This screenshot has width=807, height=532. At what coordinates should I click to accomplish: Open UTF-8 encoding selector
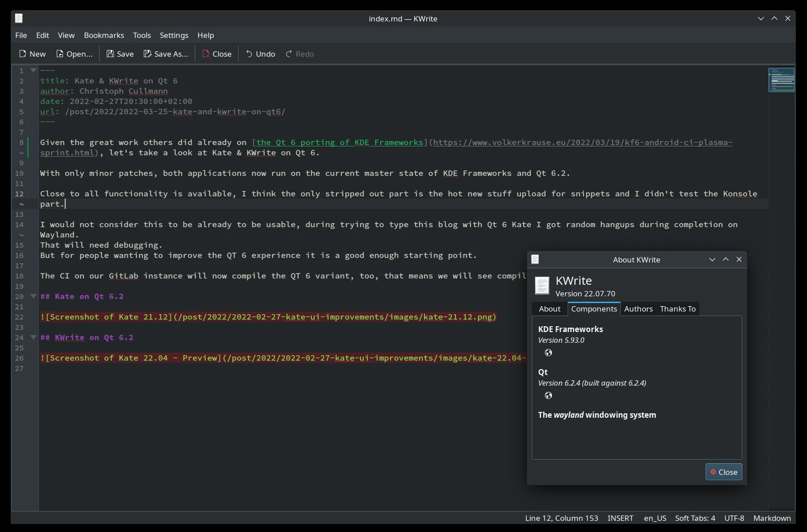[x=734, y=518]
